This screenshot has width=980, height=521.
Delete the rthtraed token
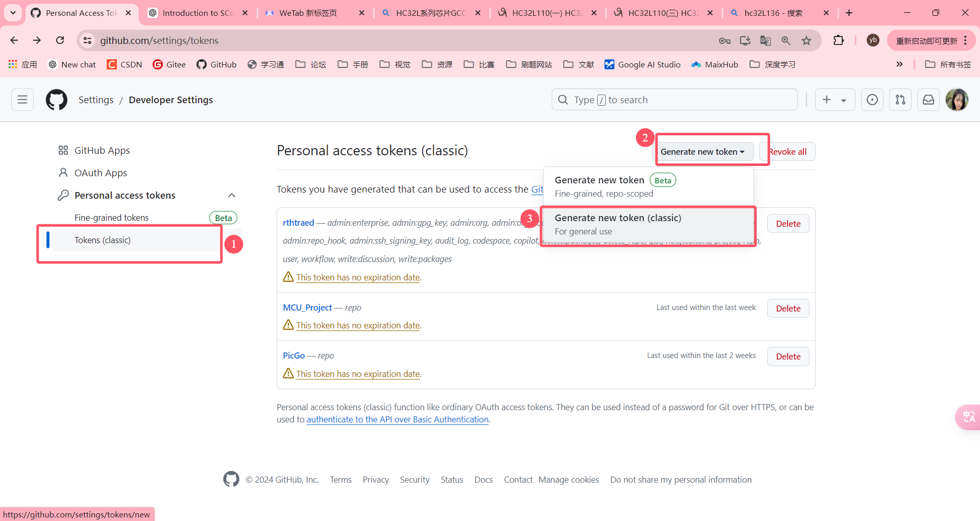tap(788, 223)
